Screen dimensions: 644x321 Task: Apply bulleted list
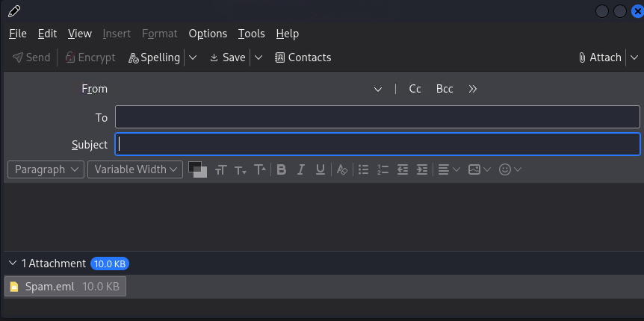pyautogui.click(x=364, y=169)
